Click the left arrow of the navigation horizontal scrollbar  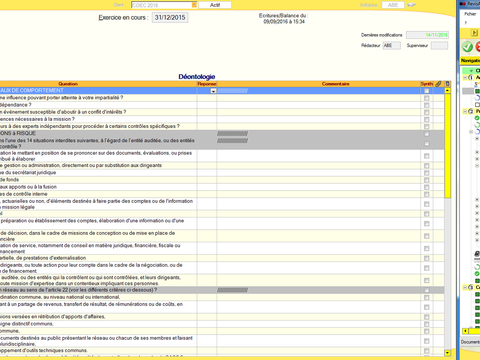pos(465,331)
